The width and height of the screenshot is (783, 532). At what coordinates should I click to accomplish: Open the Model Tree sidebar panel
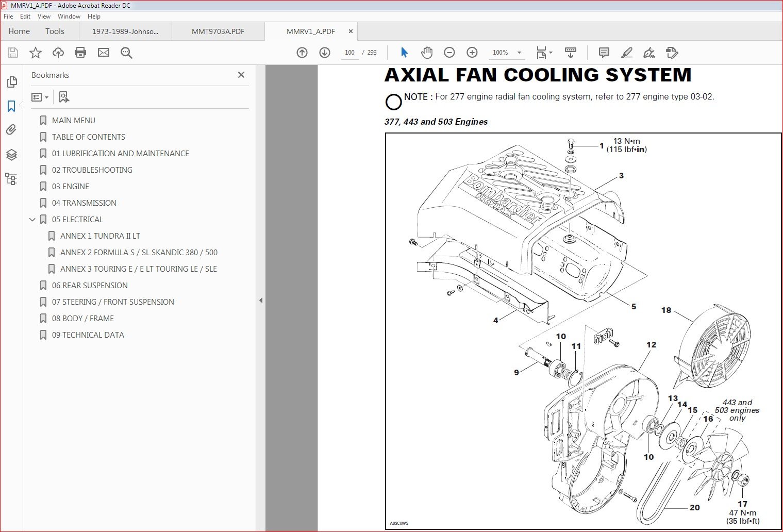pyautogui.click(x=11, y=179)
